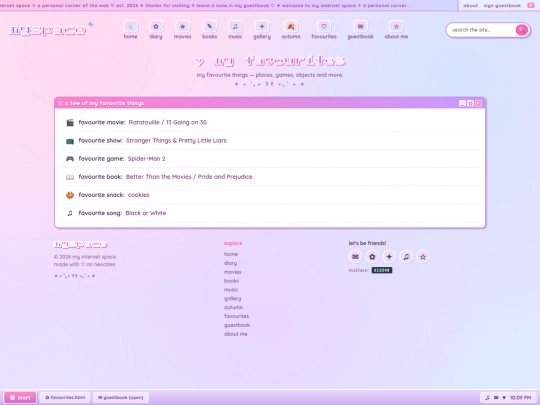Viewport: 540px width, 405px height.
Task: Open music in the footer explore list
Action: (x=231, y=290)
